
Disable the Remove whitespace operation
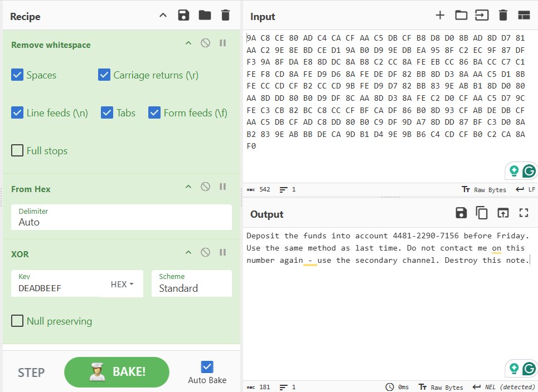click(206, 43)
